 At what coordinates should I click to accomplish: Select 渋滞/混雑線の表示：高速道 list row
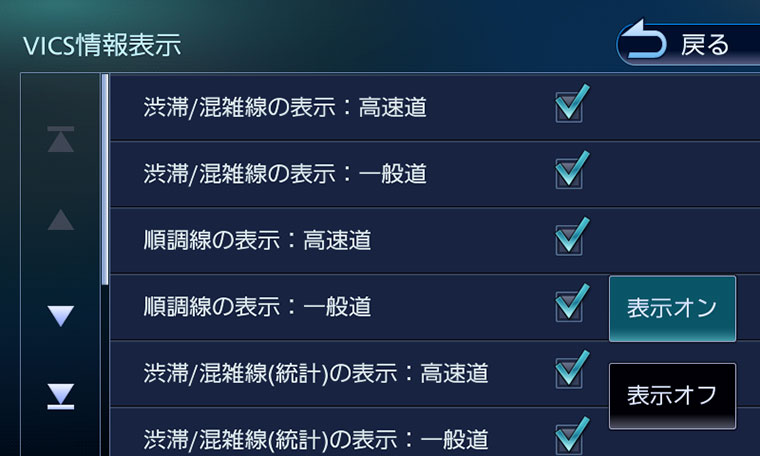pos(435,108)
